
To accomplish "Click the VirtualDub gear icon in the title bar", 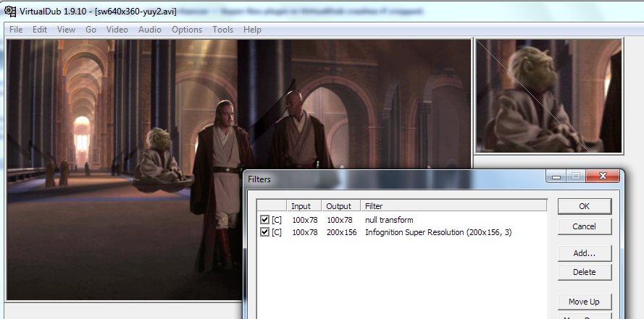I will point(10,11).
